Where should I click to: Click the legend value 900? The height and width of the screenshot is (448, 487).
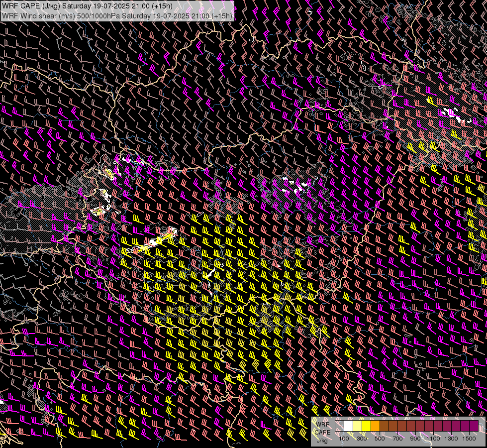(x=415, y=439)
